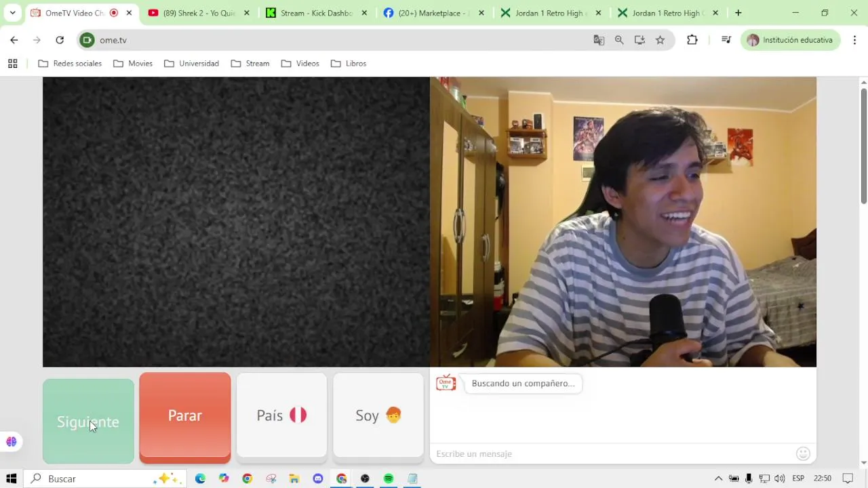Image resolution: width=868 pixels, height=488 pixels.
Task: Switch to the second Jordan 1 Retro High tab
Action: 667,13
